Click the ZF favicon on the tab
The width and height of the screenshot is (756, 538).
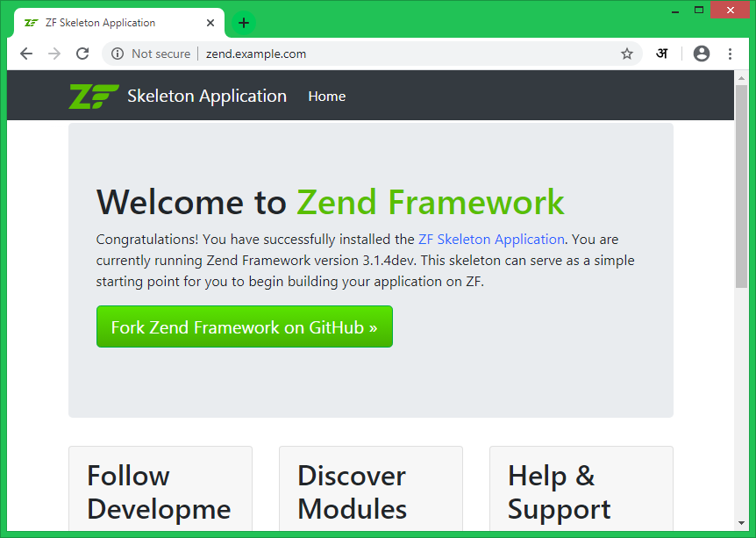pos(32,23)
